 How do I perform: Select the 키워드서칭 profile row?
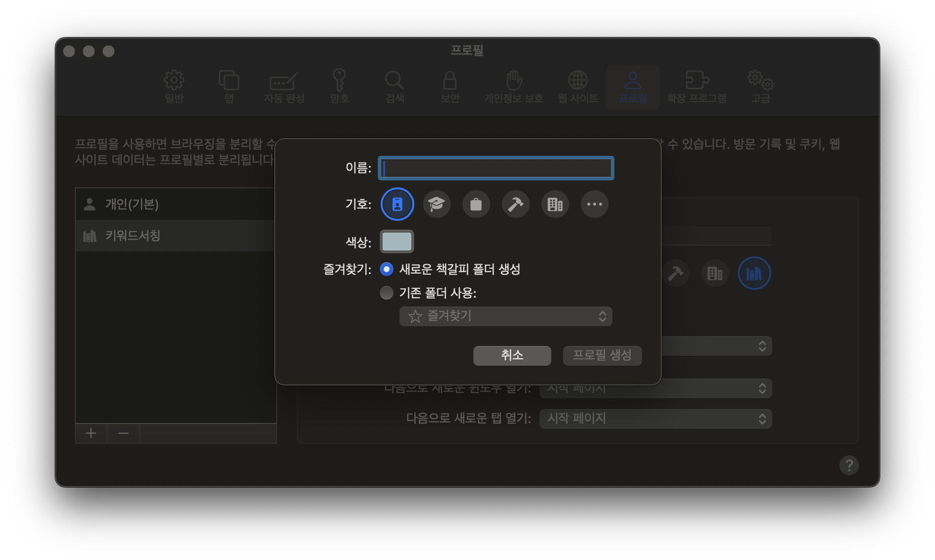[x=175, y=236]
